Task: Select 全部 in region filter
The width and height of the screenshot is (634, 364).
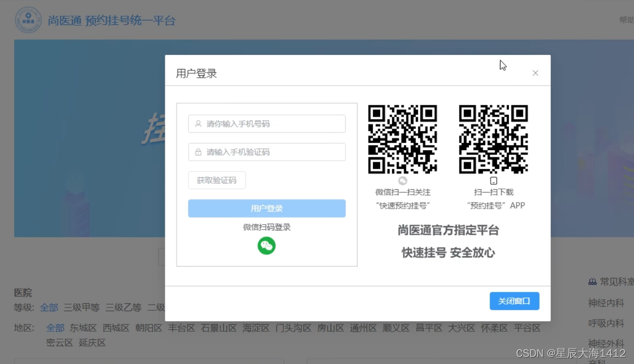Action: pos(55,328)
